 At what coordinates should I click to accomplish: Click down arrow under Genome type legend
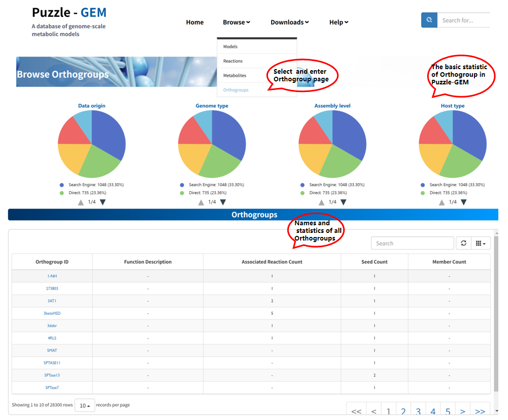[x=223, y=202]
